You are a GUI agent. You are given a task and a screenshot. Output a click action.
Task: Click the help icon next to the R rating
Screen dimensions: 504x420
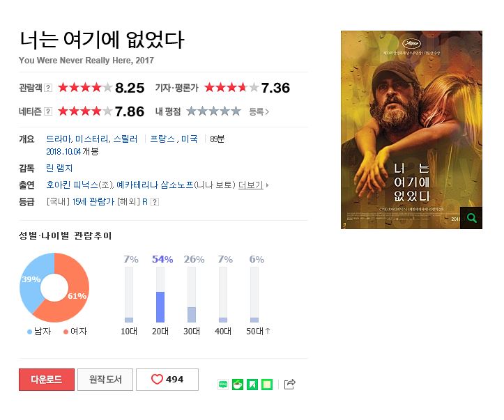point(155,202)
